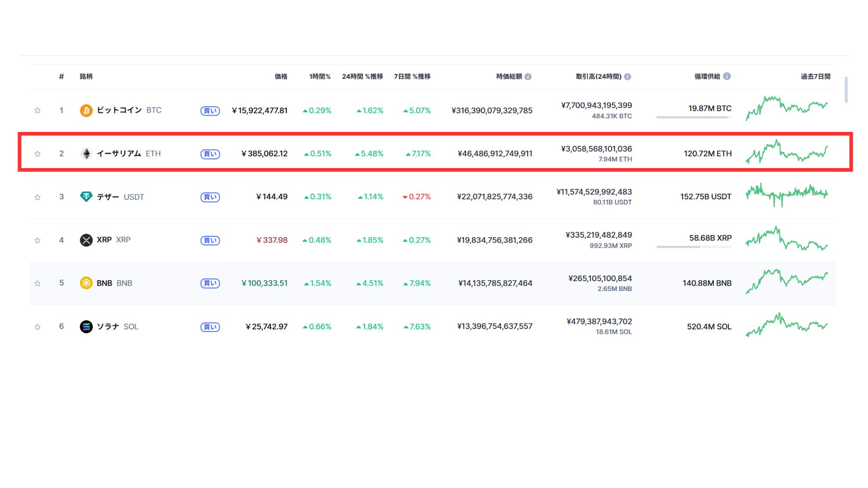
Task: Click the Ethereum diamond logo
Action: tap(86, 154)
